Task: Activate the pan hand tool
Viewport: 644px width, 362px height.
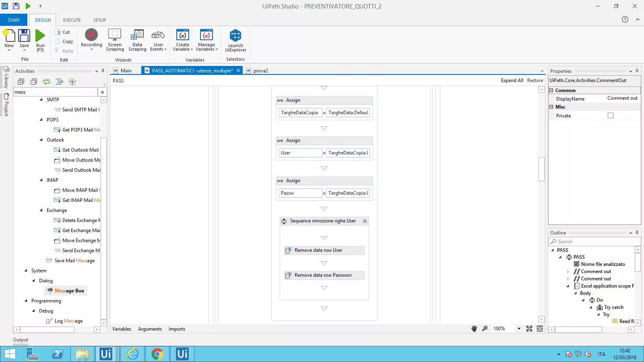Action: (474, 329)
